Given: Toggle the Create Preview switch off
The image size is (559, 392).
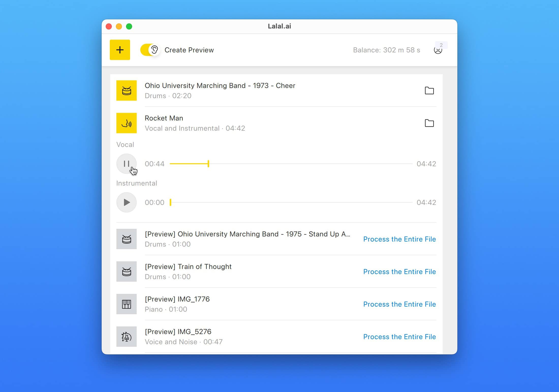Looking at the screenshot, I should point(150,50).
